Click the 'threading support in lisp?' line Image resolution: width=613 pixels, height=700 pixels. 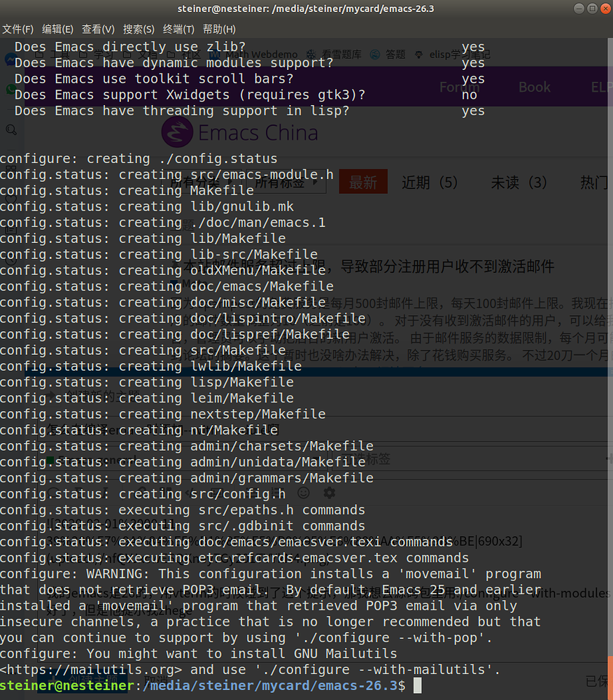click(181, 111)
